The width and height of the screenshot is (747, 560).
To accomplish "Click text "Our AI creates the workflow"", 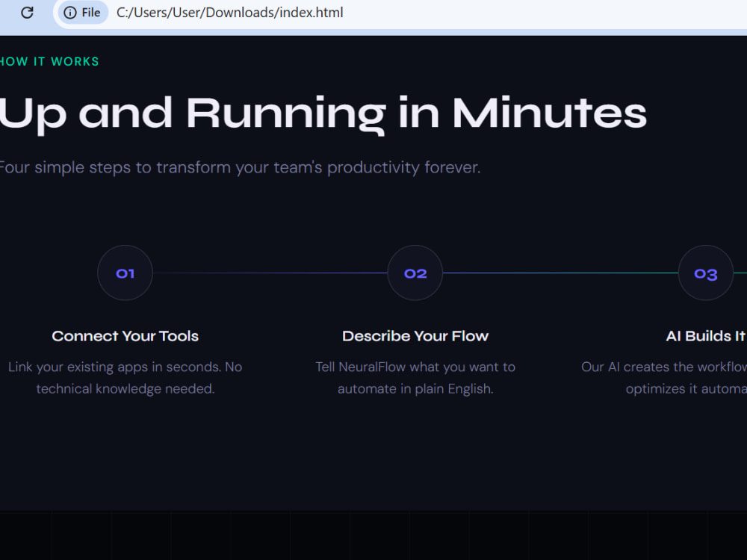I will point(664,367).
